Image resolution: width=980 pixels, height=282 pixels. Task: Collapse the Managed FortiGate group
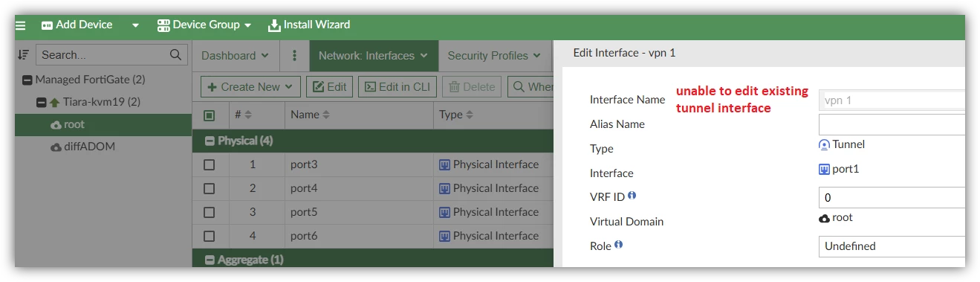27,80
